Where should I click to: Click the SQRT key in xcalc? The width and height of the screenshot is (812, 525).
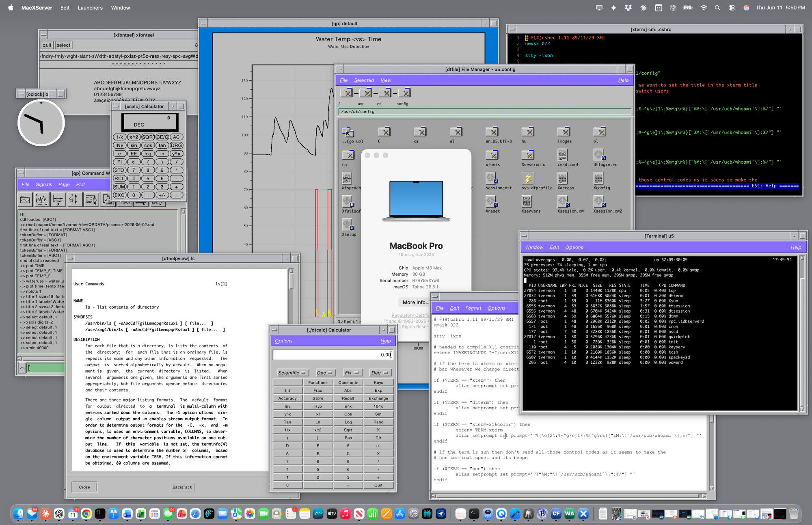point(148,137)
